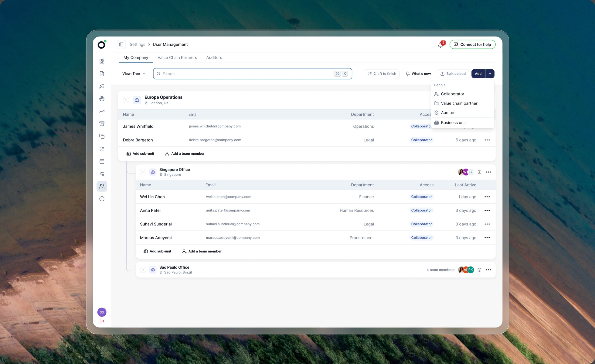Open the document report icon in sidebar
The height and width of the screenshot is (364, 595).
click(102, 74)
